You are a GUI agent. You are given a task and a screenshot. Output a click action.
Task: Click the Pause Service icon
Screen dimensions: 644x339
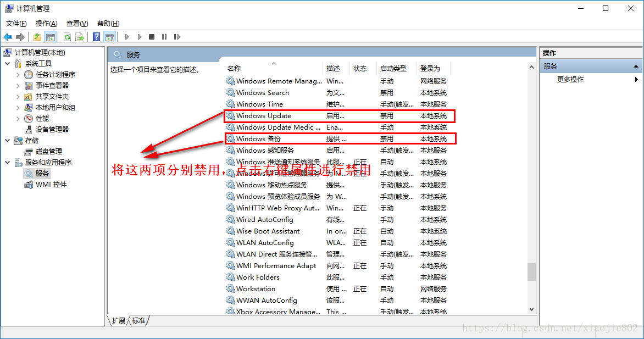164,37
